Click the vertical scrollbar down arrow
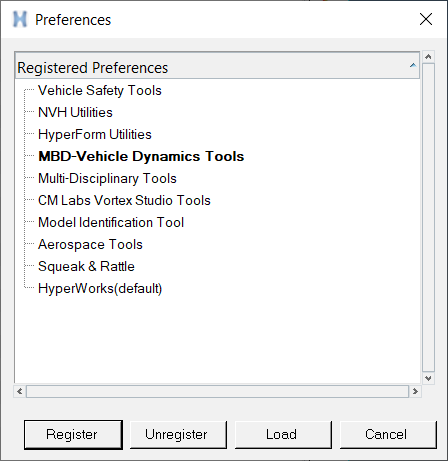The image size is (448, 461). tap(428, 378)
